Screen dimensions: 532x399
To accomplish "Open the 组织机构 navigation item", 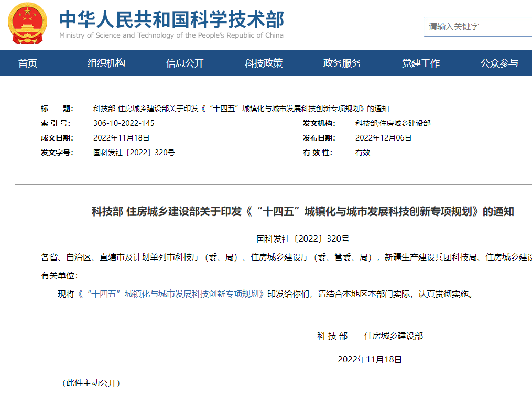I will (x=106, y=63).
